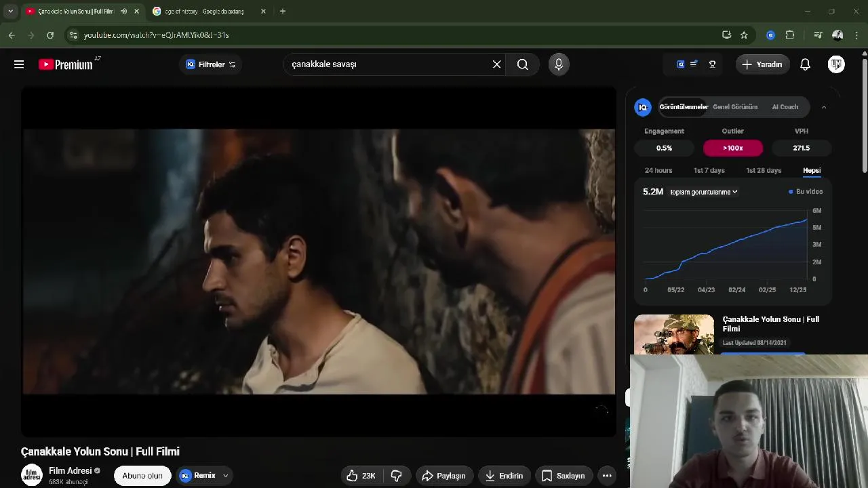
Task: Click the Saxlayın save button
Action: [x=564, y=476]
